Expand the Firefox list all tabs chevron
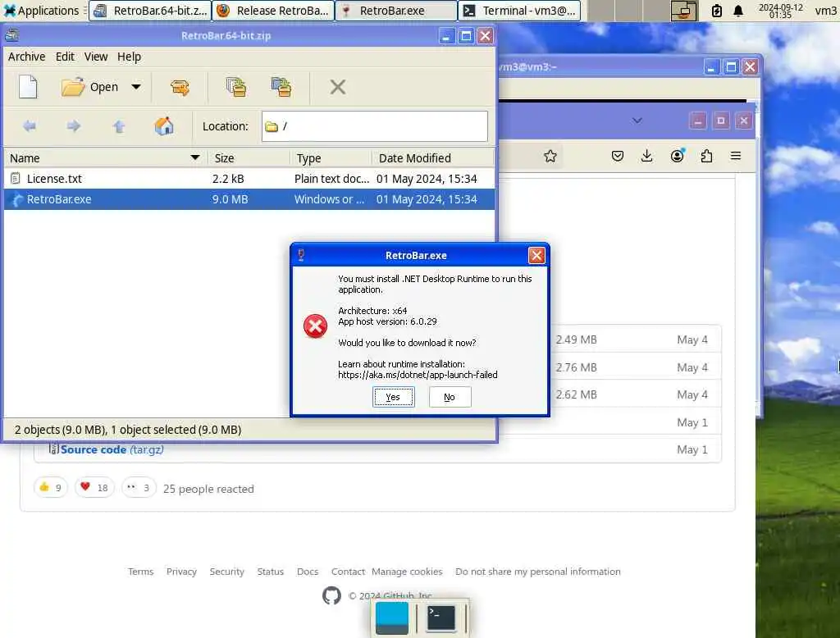840x638 pixels. point(637,121)
